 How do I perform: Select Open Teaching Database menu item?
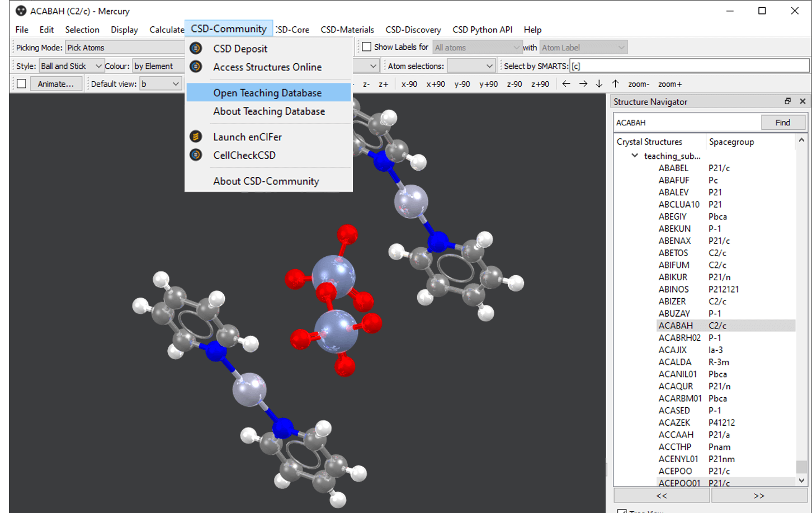(268, 92)
